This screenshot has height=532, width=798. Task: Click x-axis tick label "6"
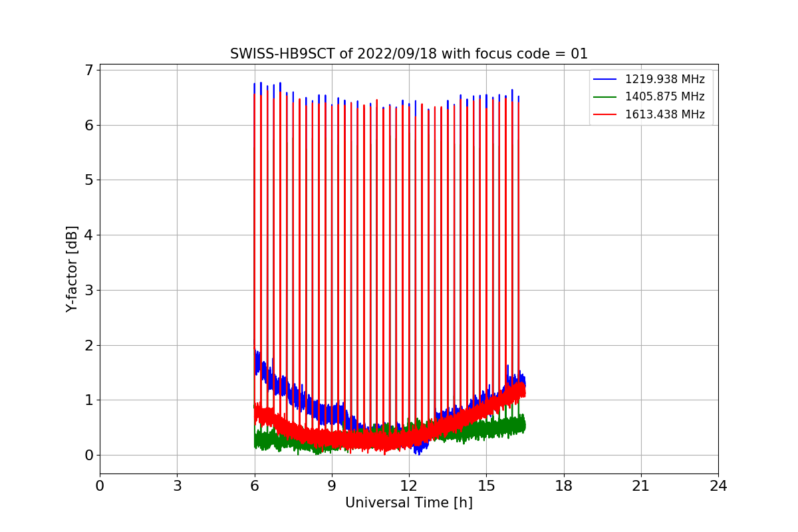254,486
